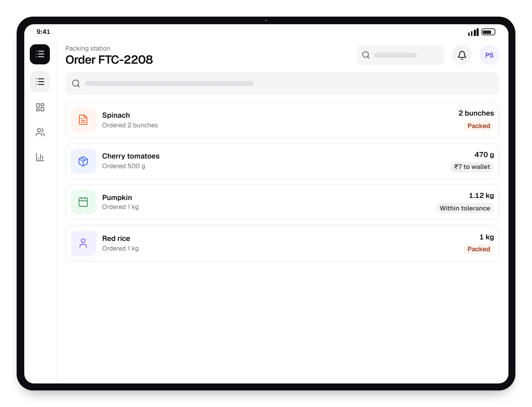Click the 1.12 kg packed weight
The width and height of the screenshot is (532, 407).
click(481, 196)
